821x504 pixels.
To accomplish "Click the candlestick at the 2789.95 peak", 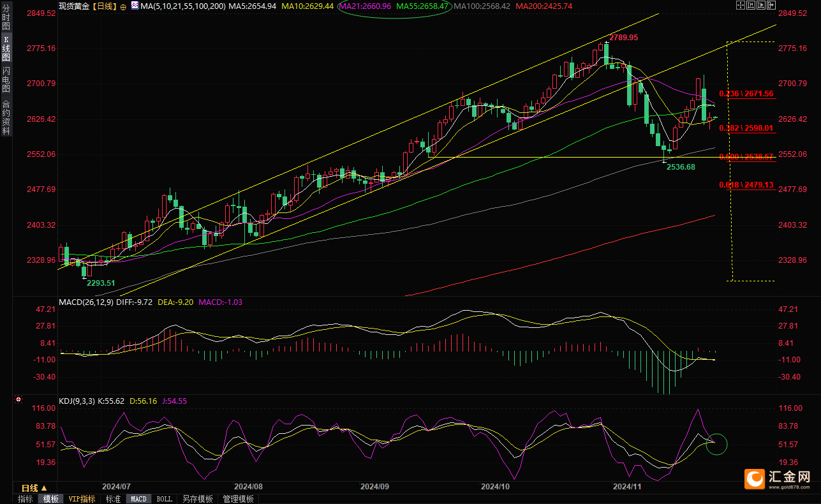I will click(x=605, y=54).
